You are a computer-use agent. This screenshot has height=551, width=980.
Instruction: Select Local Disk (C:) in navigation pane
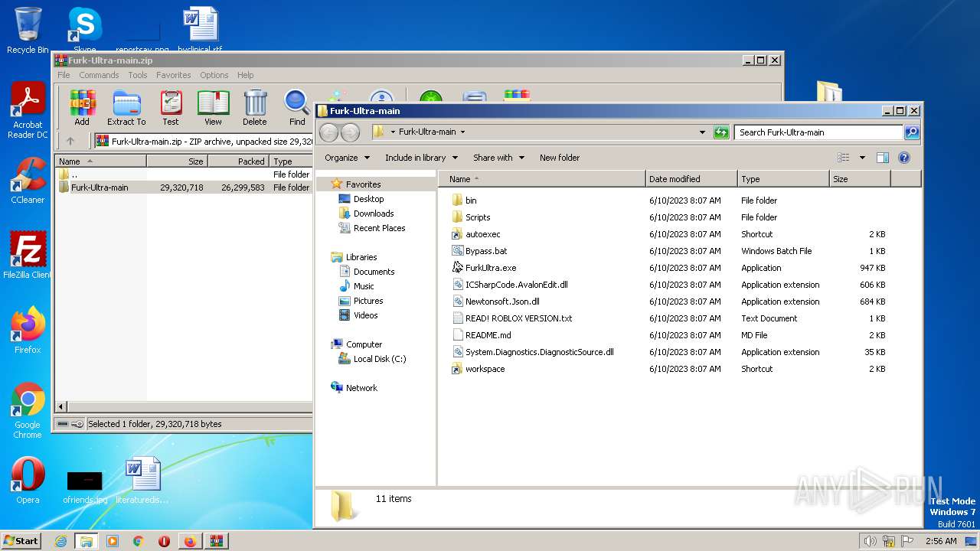pos(380,359)
